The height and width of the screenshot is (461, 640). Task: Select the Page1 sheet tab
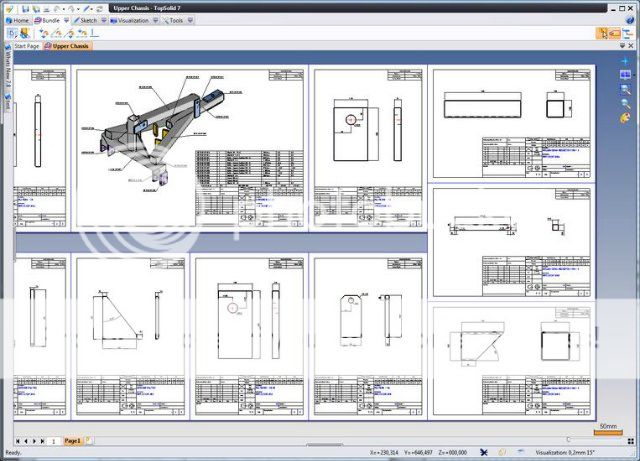(72, 441)
